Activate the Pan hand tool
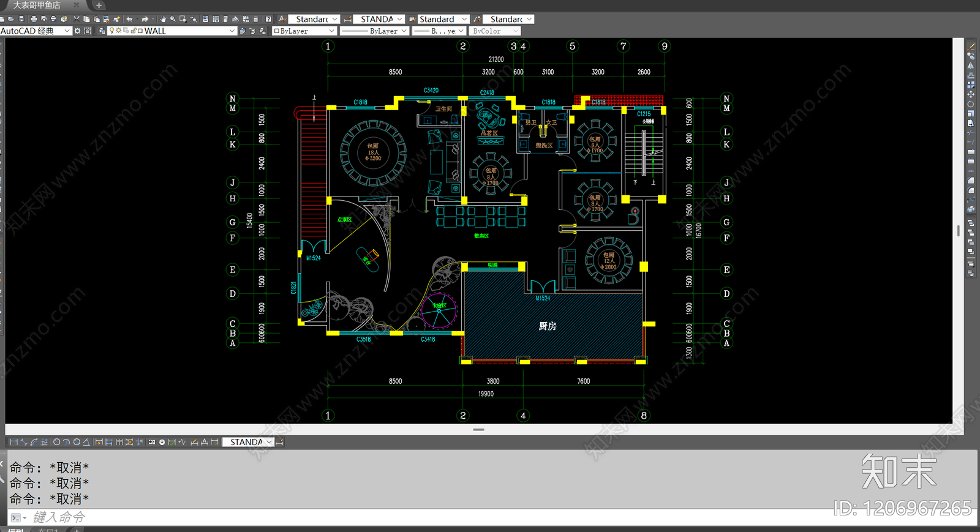The height and width of the screenshot is (532, 980). pyautogui.click(x=164, y=19)
